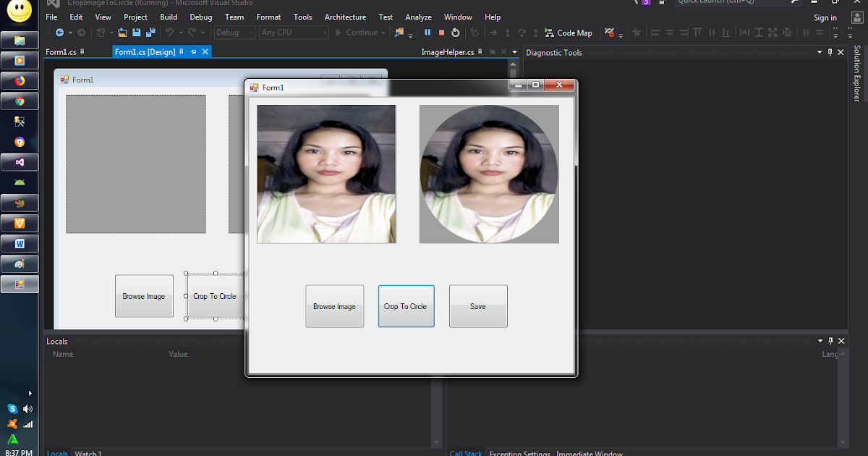Click Browse Image in running Form1 window
The height and width of the screenshot is (456, 868).
pyautogui.click(x=334, y=306)
